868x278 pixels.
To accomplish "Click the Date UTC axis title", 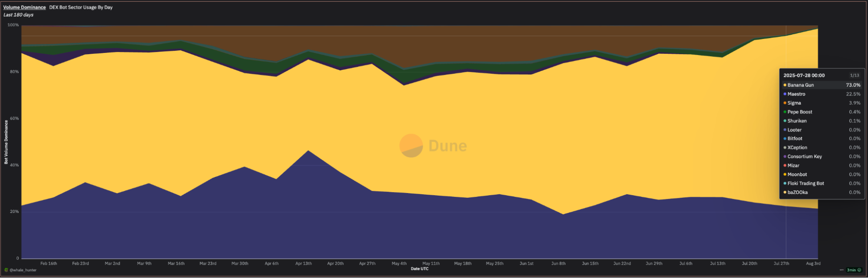I will 419,269.
